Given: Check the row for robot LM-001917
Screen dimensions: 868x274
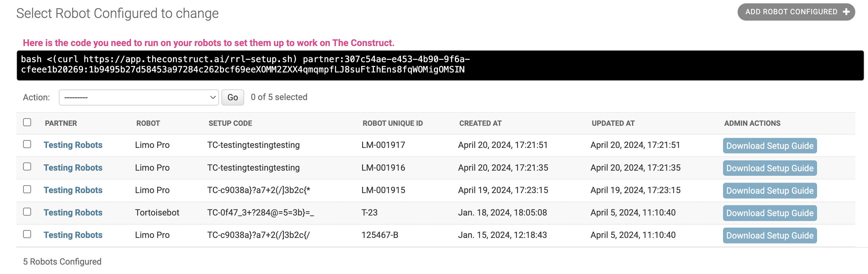Looking at the screenshot, I should tap(27, 144).
